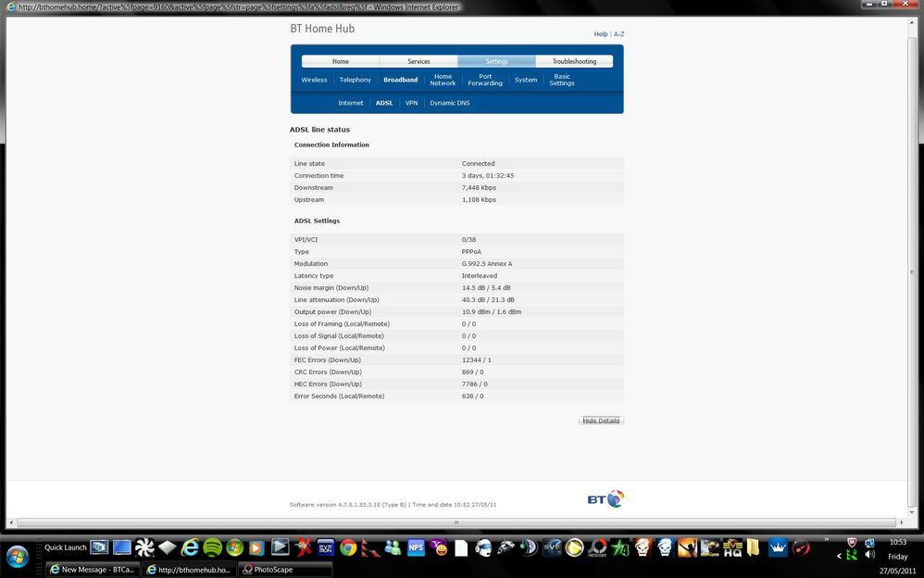Open the Internet sub-page
Viewport: 924px width, 578px height.
point(350,103)
